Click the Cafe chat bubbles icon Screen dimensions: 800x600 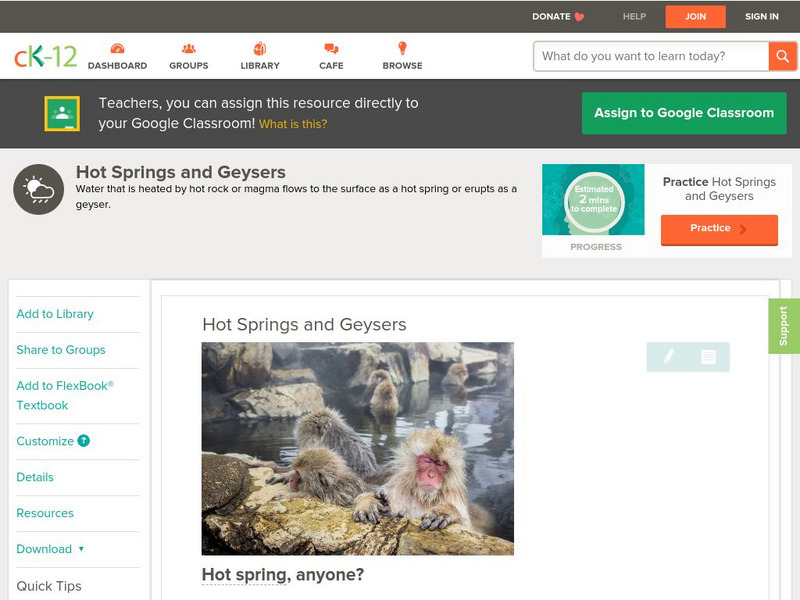331,48
